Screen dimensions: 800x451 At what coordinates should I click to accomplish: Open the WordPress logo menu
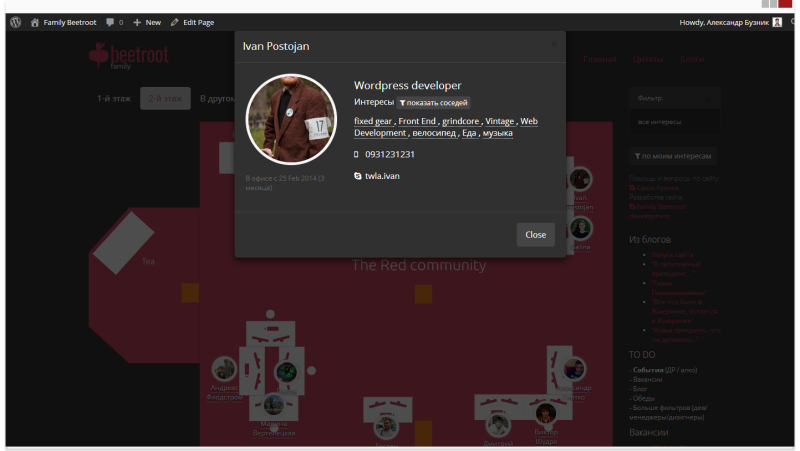[15, 22]
